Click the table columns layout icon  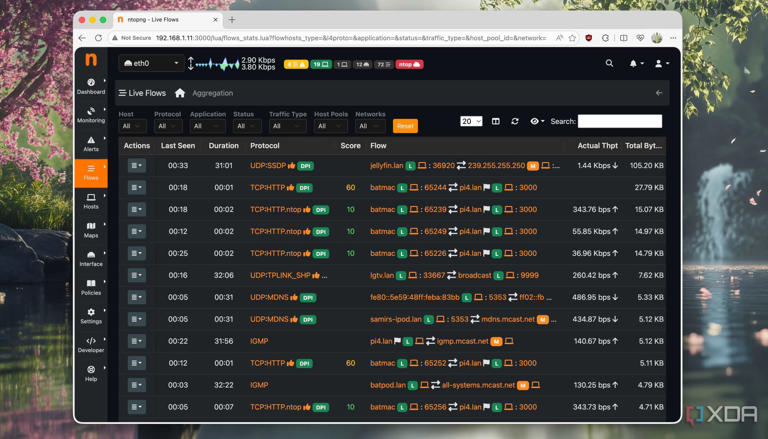(496, 121)
